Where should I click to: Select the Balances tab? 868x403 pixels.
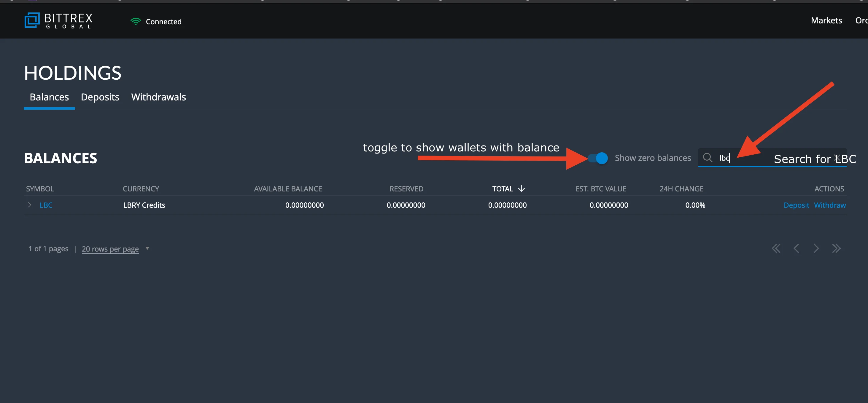(49, 96)
